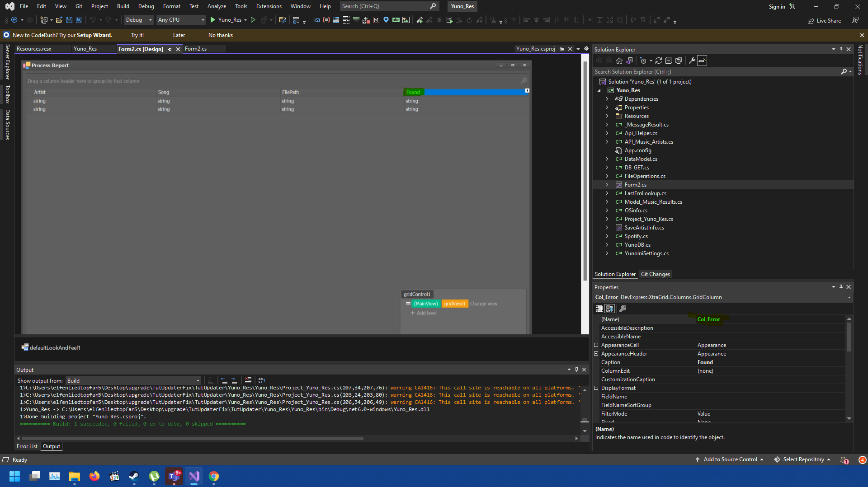868x487 pixels.
Task: Open the Analyze menu
Action: click(217, 6)
